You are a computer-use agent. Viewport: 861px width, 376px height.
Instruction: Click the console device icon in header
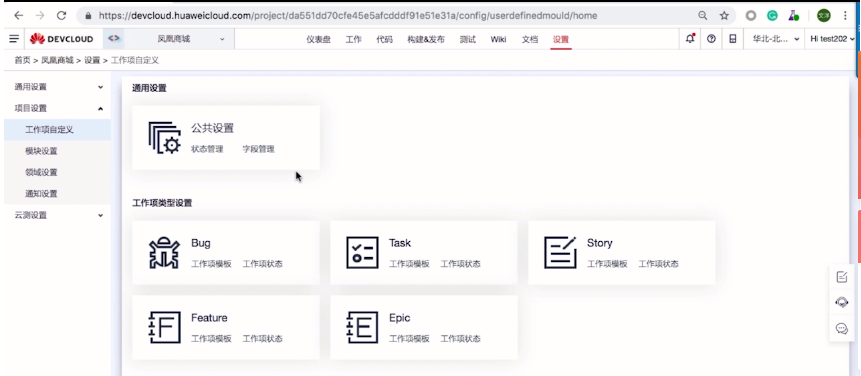pyautogui.click(x=733, y=39)
